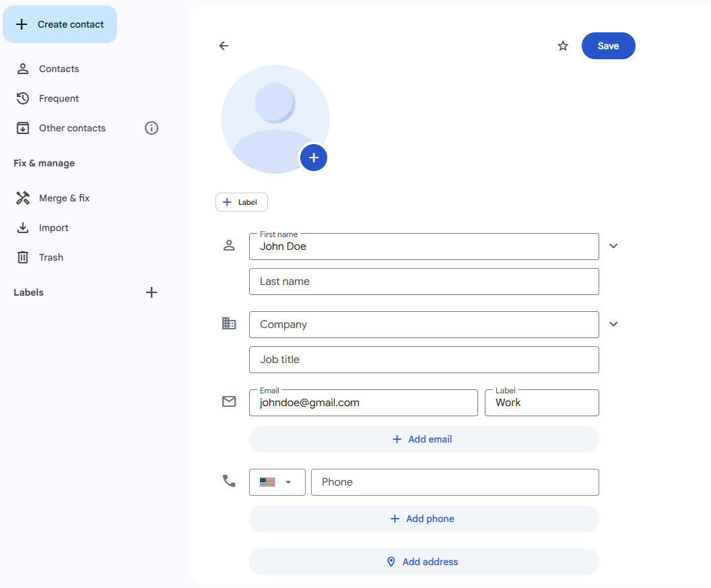
Task: Open Other contacts in sidebar
Action: tap(72, 128)
